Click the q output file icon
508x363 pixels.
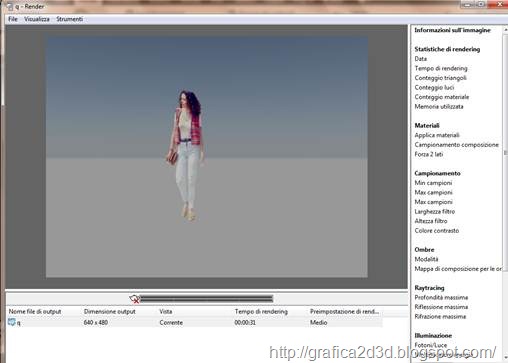click(12, 322)
